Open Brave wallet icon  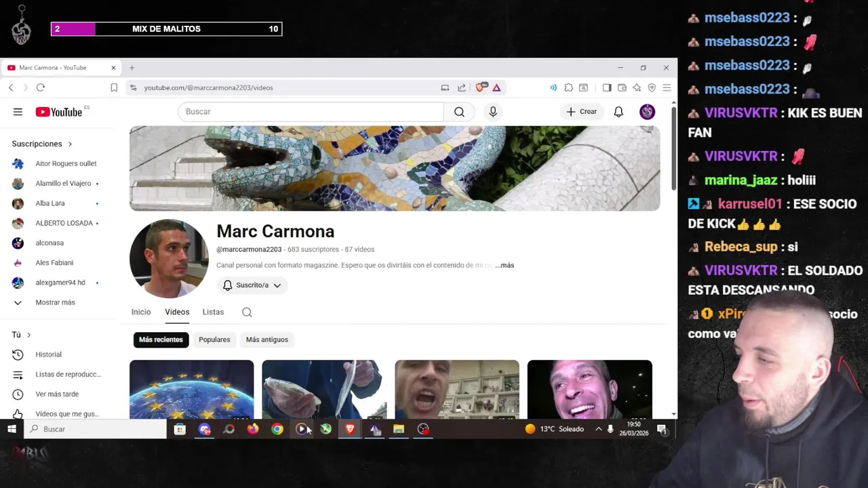click(x=622, y=87)
